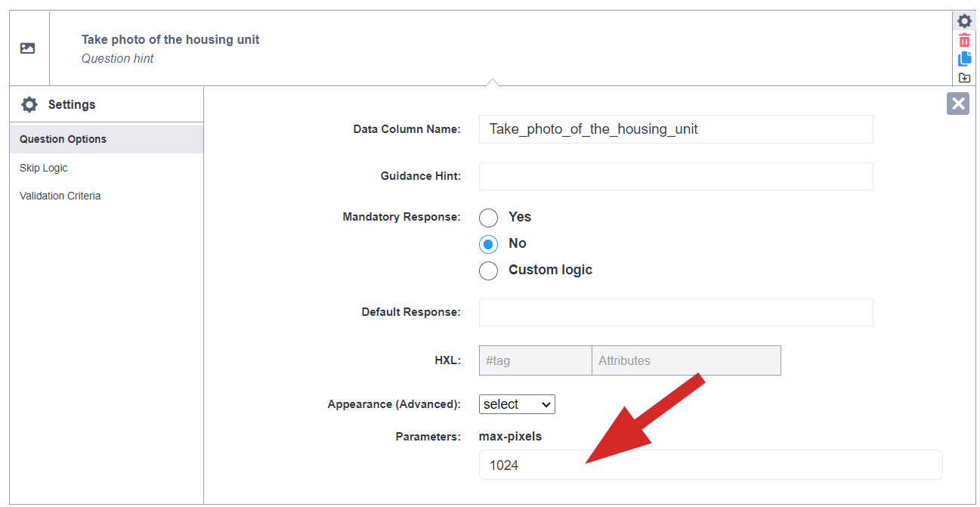Click the HXL Attributes input
The height and width of the screenshot is (507, 980).
[685, 360]
